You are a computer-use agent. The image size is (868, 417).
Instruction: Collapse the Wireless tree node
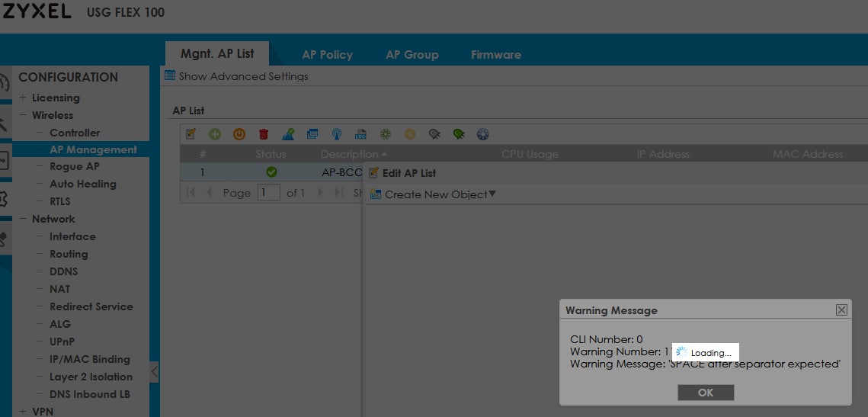23,115
